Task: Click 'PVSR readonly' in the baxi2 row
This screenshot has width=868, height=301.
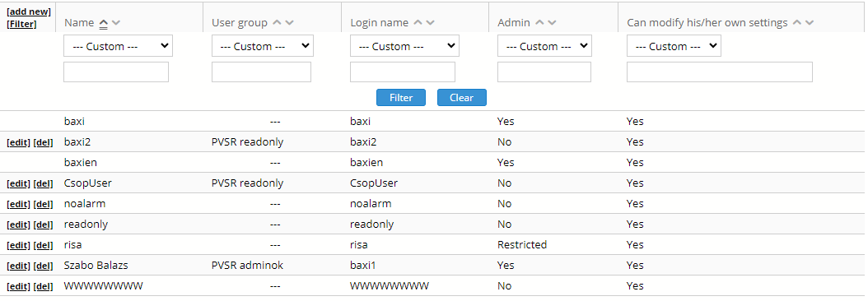Action: tap(247, 142)
